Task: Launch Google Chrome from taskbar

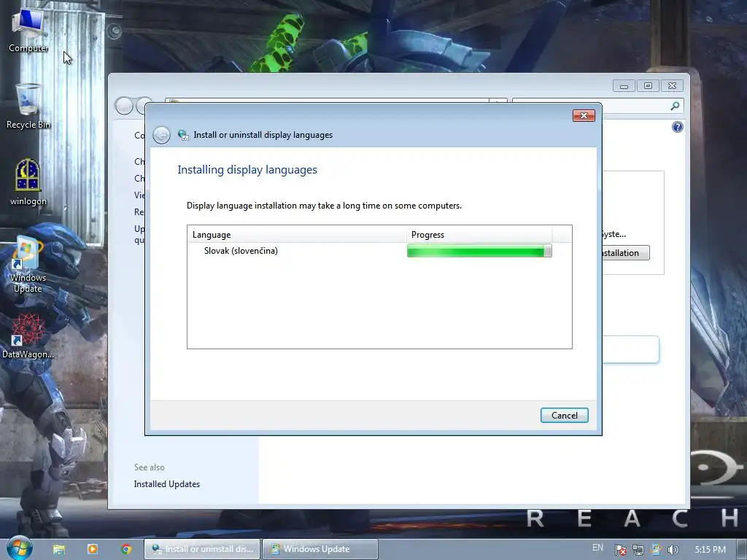Action: pos(126,549)
